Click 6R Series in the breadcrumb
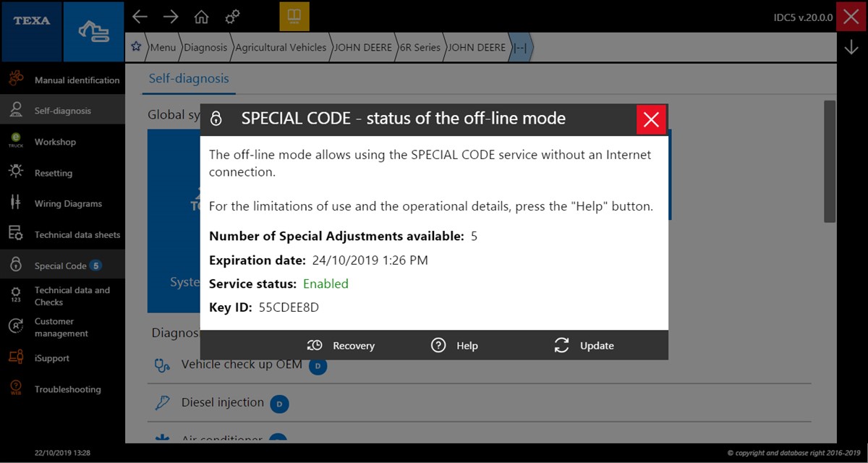The image size is (868, 463). point(420,48)
